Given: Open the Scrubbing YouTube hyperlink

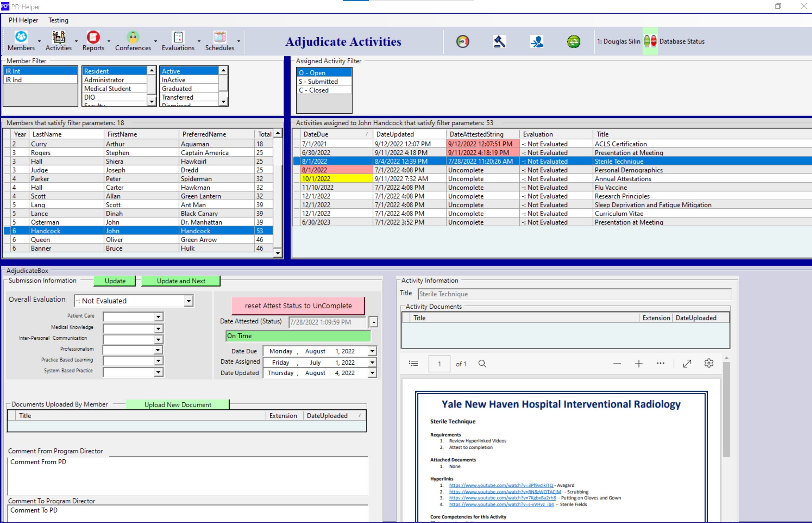Looking at the screenshot, I should pos(505,492).
